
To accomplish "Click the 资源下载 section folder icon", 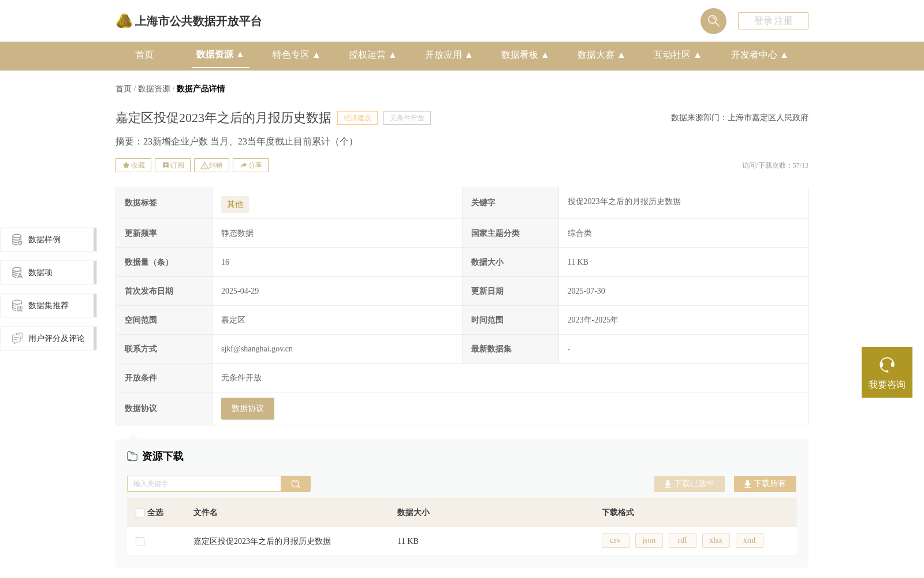I will pyautogui.click(x=132, y=456).
